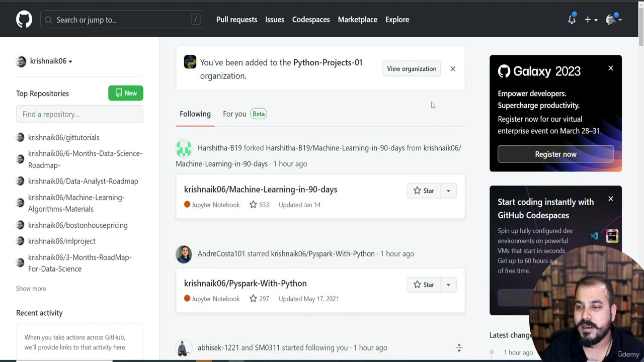Click the slash shortcut key icon in search
This screenshot has width=644, height=362.
point(195,20)
